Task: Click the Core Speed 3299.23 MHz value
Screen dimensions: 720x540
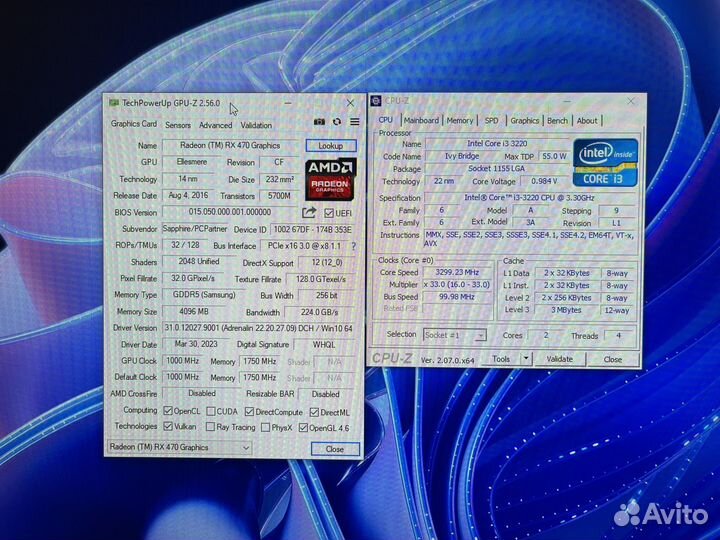Action: pyautogui.click(x=457, y=272)
